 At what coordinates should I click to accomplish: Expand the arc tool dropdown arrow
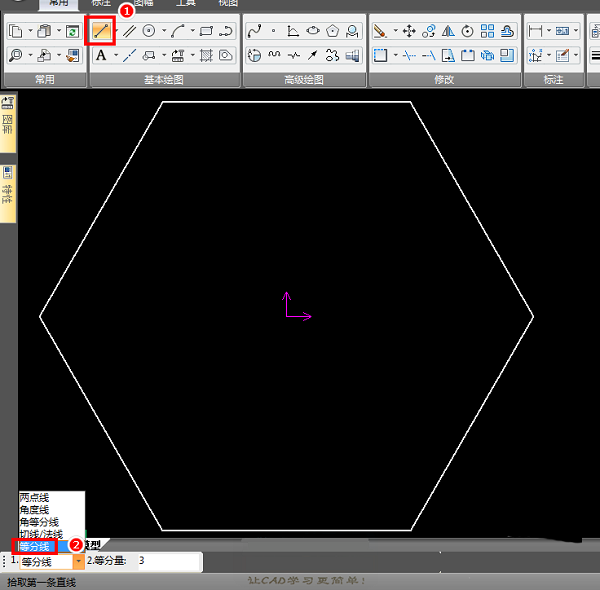[x=192, y=31]
